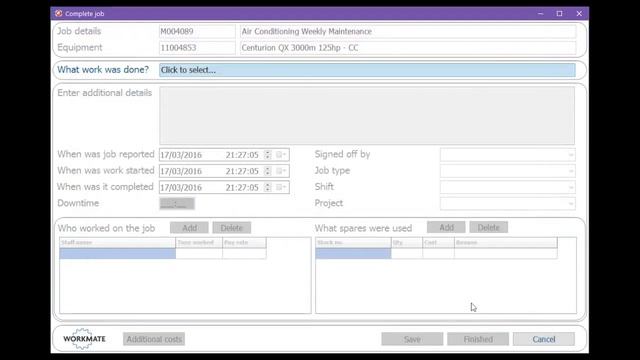
Task: Add a staff member who worked on job
Action: click(x=189, y=228)
